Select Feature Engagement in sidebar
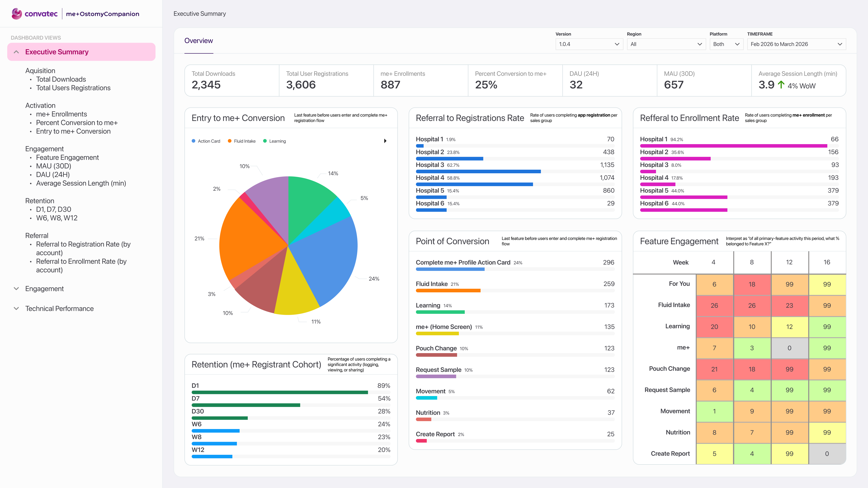 (x=67, y=158)
